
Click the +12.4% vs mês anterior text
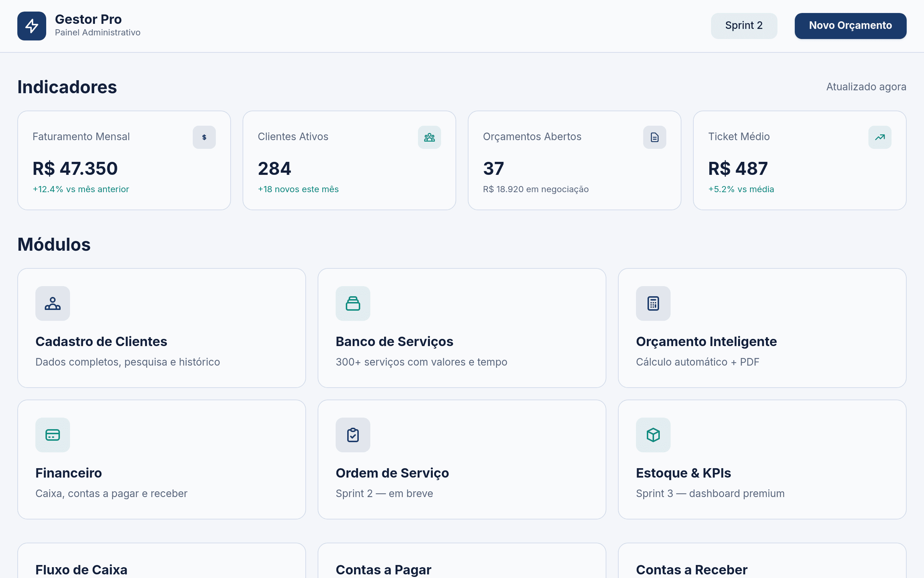click(x=81, y=189)
